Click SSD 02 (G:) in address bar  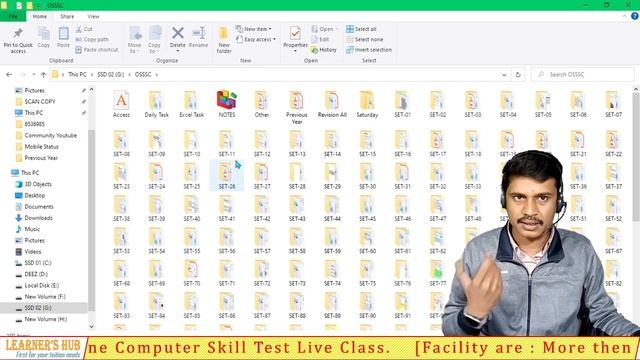110,75
